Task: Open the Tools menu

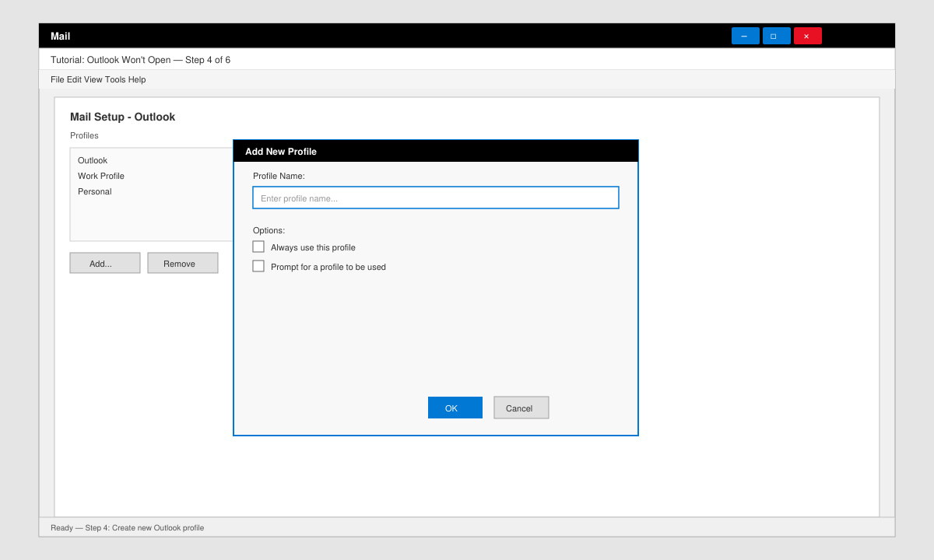Action: (x=115, y=79)
